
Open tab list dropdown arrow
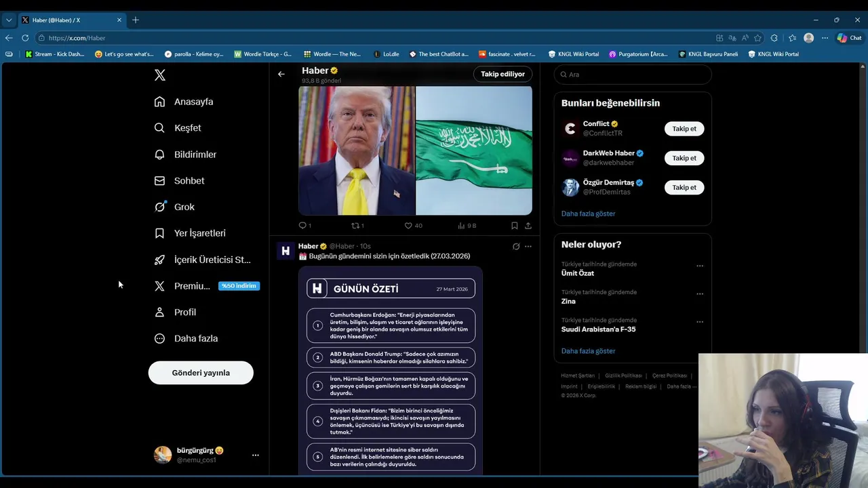[8, 20]
